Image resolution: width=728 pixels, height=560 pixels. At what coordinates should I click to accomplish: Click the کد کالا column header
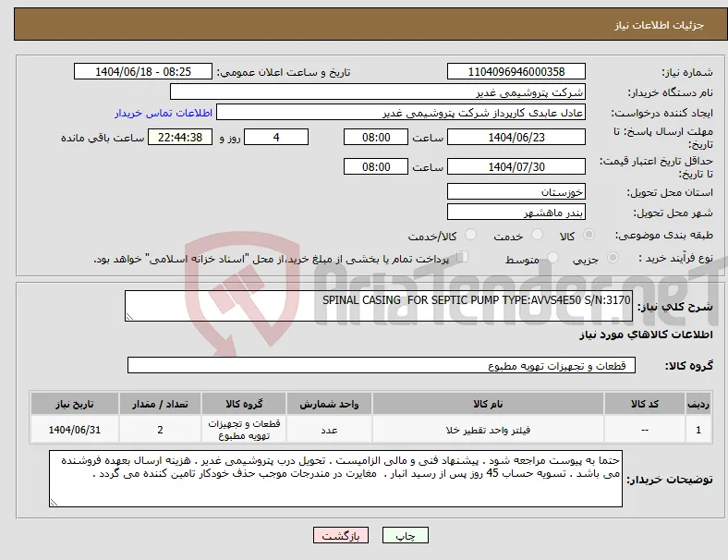tap(645, 404)
